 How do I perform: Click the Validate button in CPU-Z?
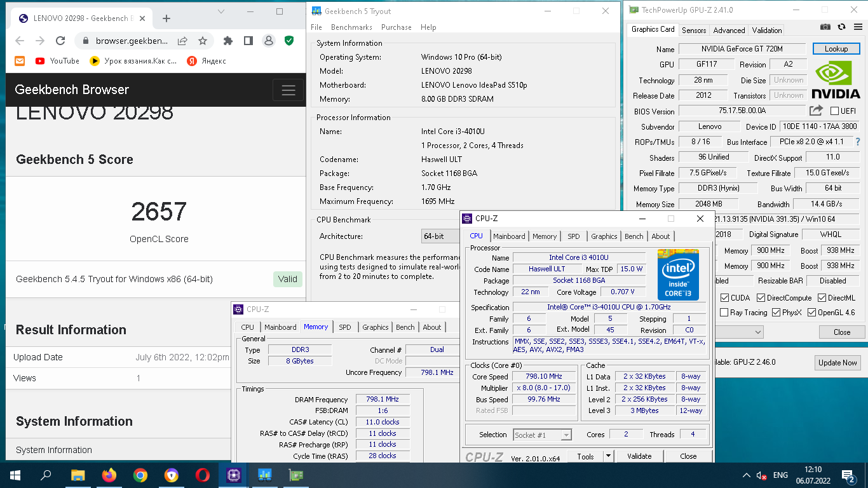[639, 456]
